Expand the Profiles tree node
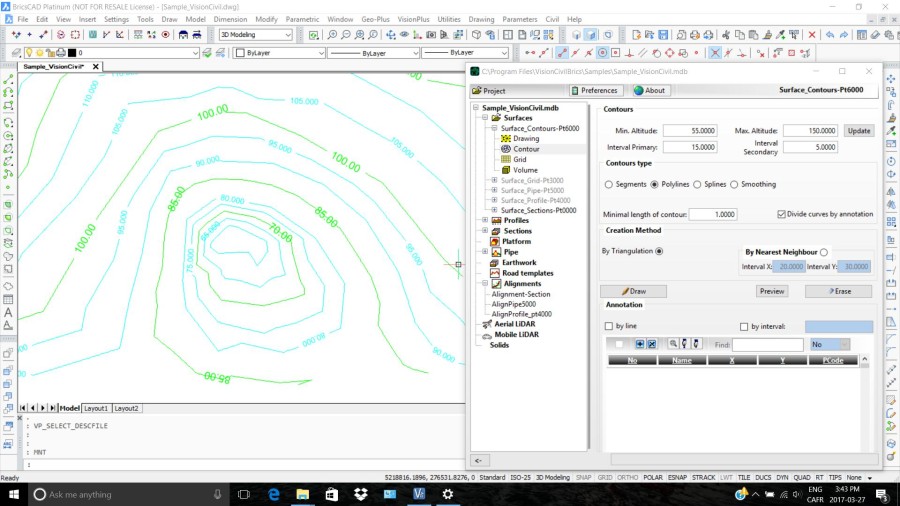The image size is (900, 506). [484, 220]
